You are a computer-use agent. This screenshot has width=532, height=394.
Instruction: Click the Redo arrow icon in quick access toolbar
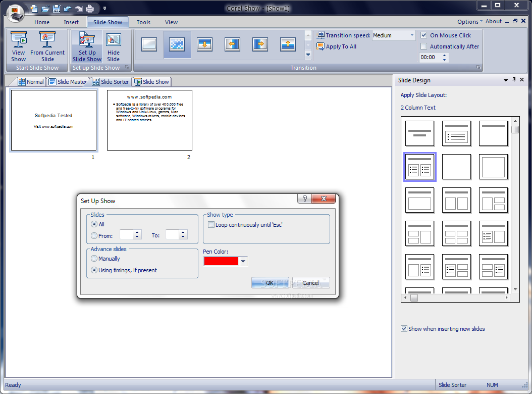pos(79,9)
